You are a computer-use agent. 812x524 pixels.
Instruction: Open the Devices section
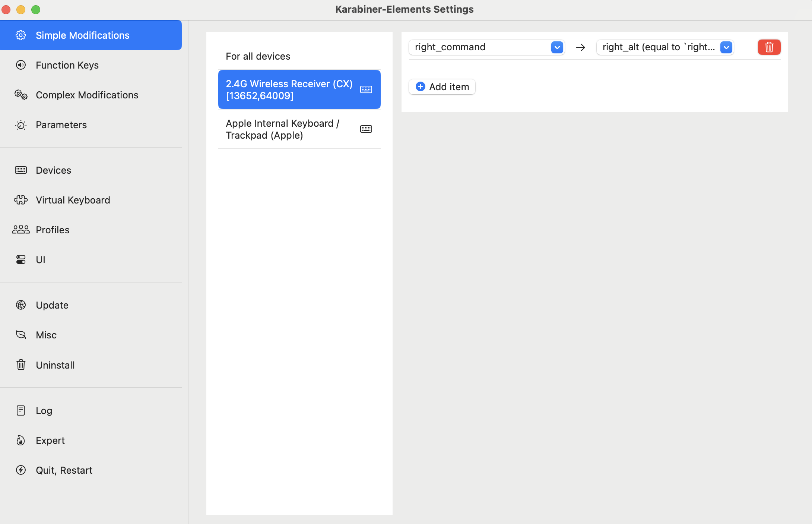53,170
